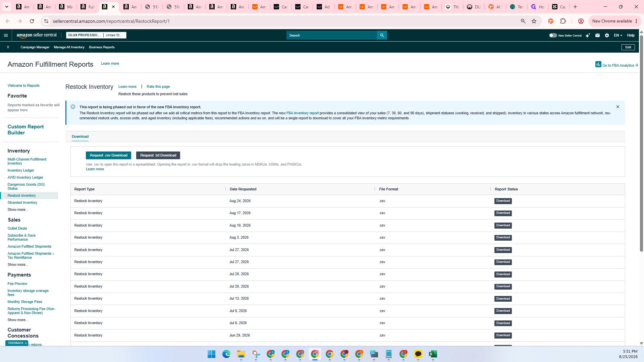Open Welcome to Reports link
Screen dimensions: 644x362
tap(23, 86)
